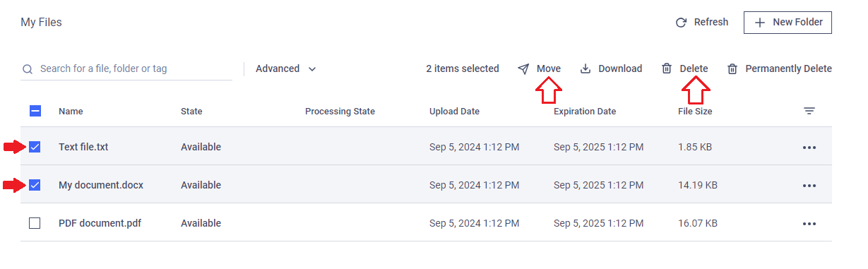Screen dimensions: 868x269
Task: Click the New Folder button
Action: 787,23
